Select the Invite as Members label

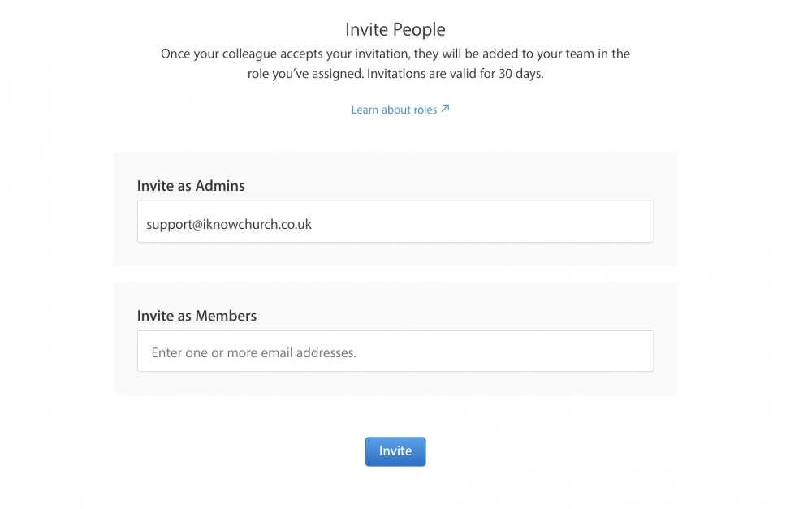click(x=197, y=316)
